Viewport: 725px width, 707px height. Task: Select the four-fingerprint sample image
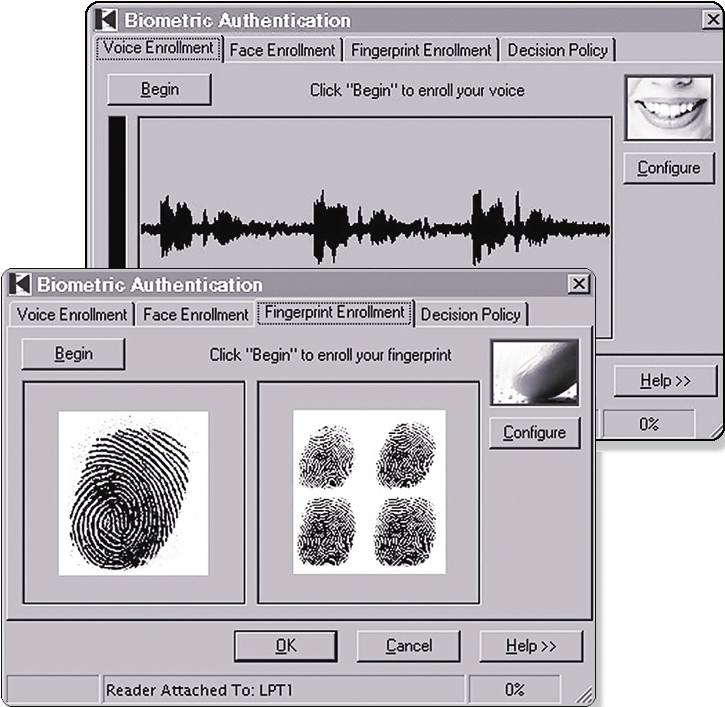369,492
